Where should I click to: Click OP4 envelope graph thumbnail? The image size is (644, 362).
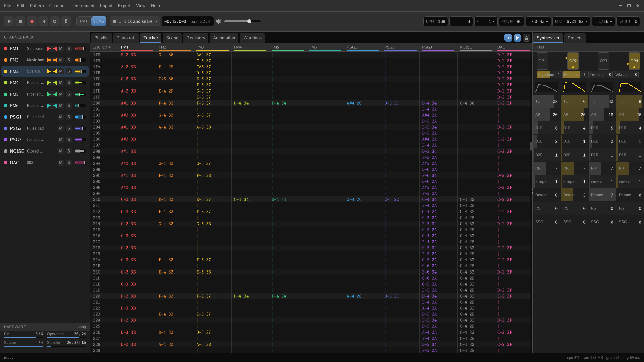[x=630, y=87]
